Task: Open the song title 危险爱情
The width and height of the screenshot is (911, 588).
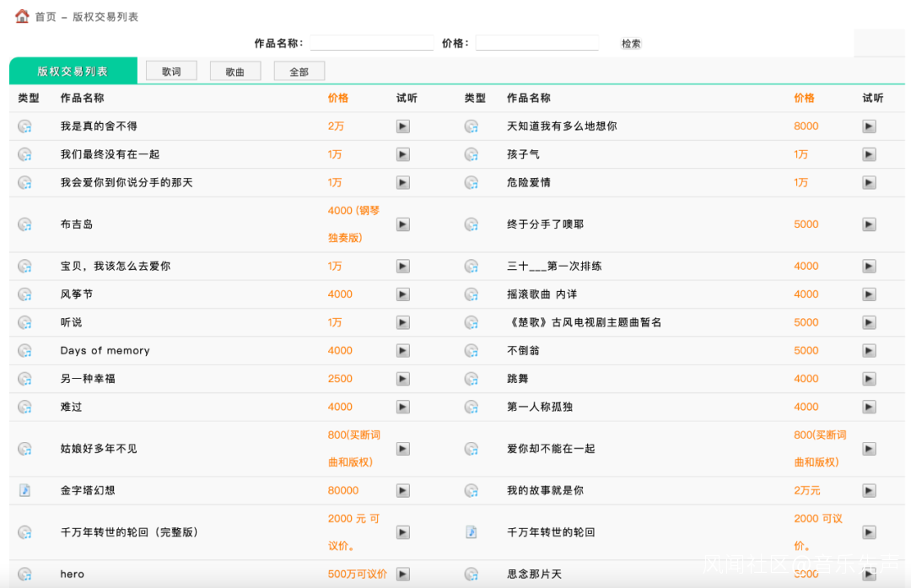Action: (x=529, y=182)
